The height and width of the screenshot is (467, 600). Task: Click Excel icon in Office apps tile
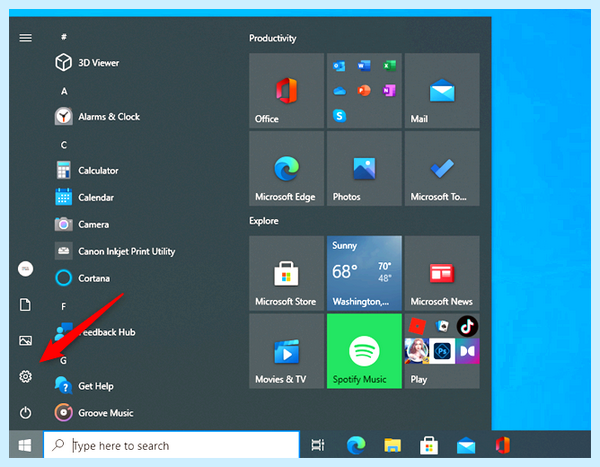point(389,66)
